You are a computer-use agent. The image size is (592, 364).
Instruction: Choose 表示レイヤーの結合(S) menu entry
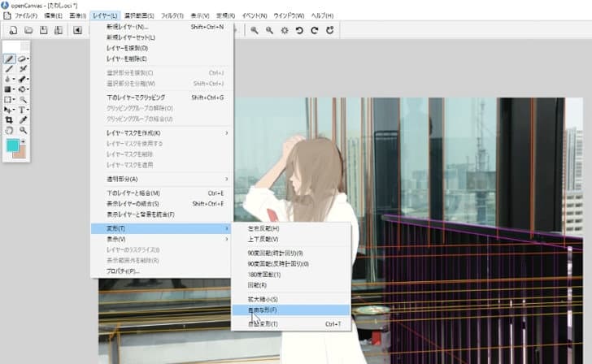tap(161, 204)
